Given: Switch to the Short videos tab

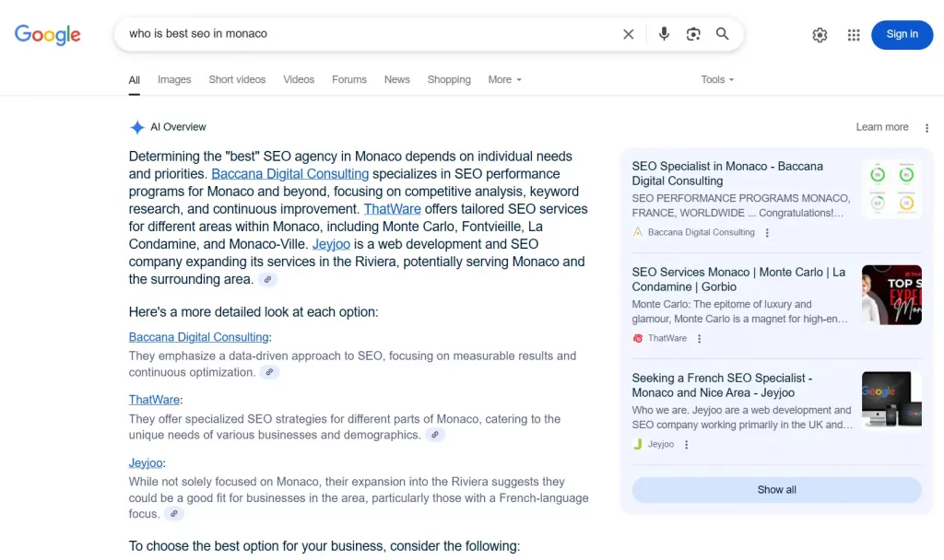Looking at the screenshot, I should [x=237, y=79].
